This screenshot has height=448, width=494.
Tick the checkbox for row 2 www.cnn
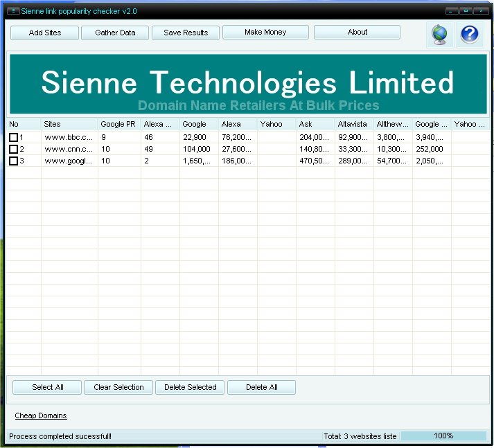click(13, 149)
